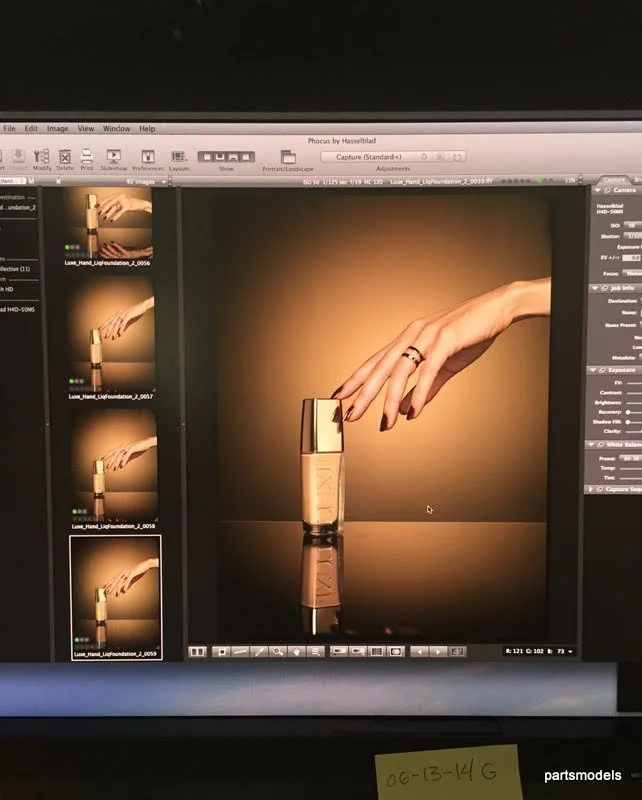Click the Focus mode button

point(632,273)
